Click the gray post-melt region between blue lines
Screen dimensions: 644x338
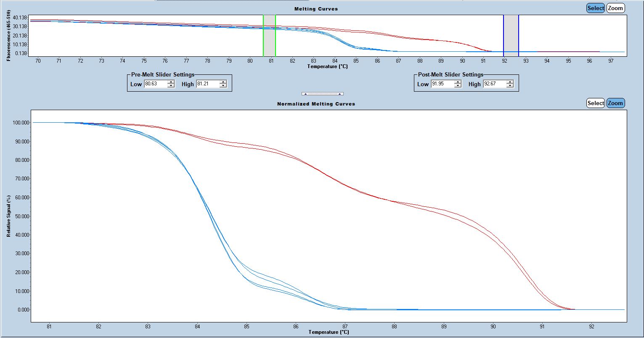(x=511, y=36)
